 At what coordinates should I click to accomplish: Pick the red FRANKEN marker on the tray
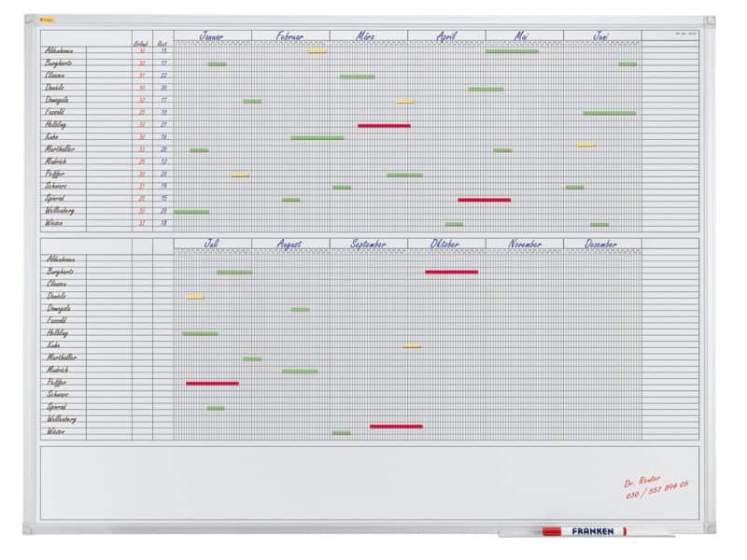584,531
